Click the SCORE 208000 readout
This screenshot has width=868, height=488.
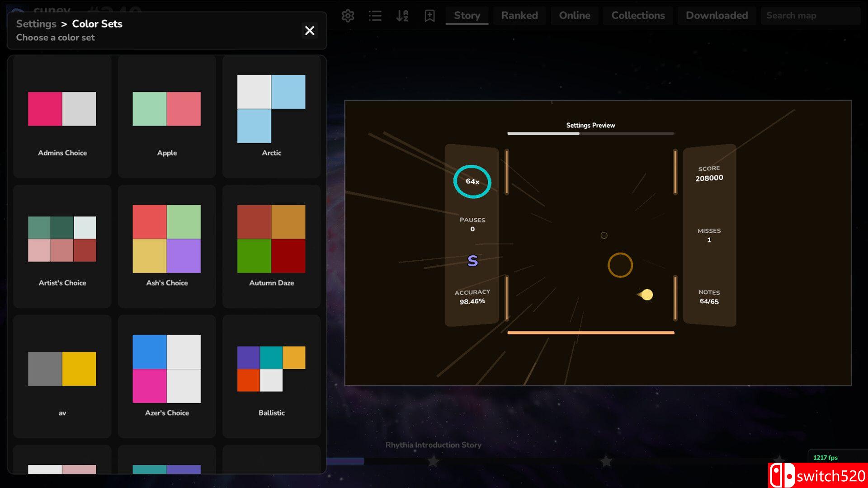click(709, 174)
